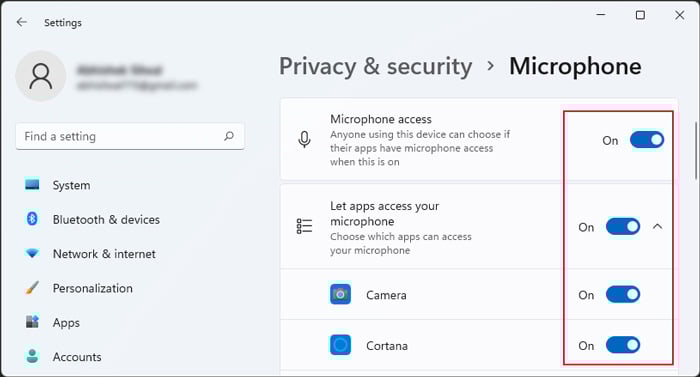Click the Cortana app icon
700x377 pixels.
[x=340, y=345]
